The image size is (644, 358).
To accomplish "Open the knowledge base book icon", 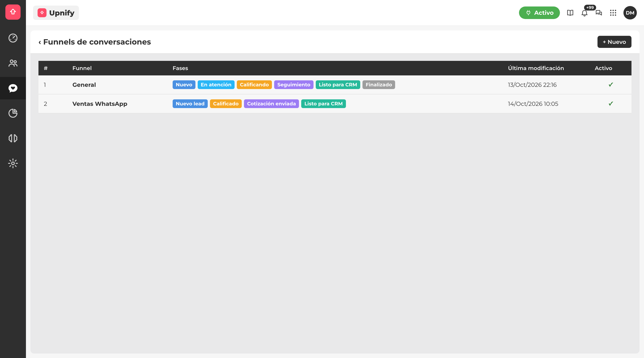I will [x=570, y=13].
